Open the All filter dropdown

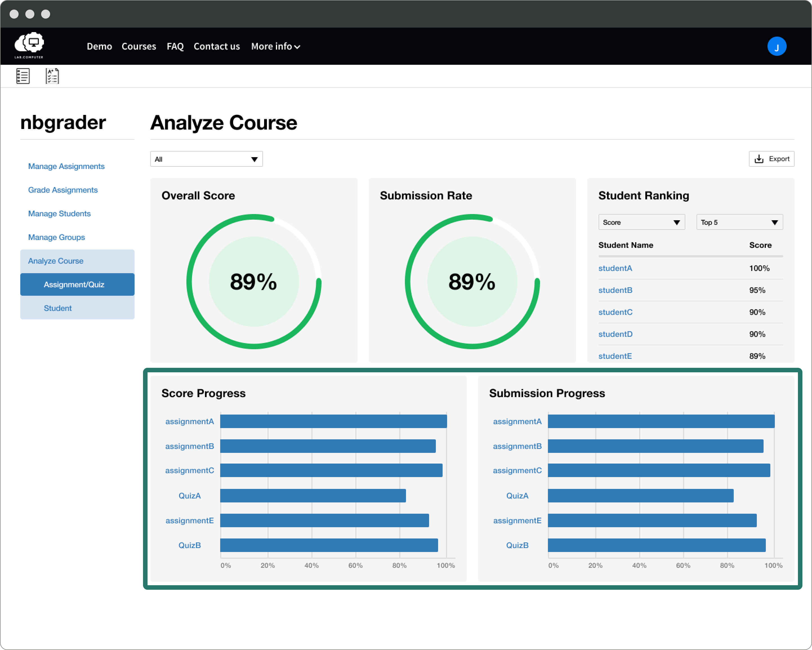point(206,159)
